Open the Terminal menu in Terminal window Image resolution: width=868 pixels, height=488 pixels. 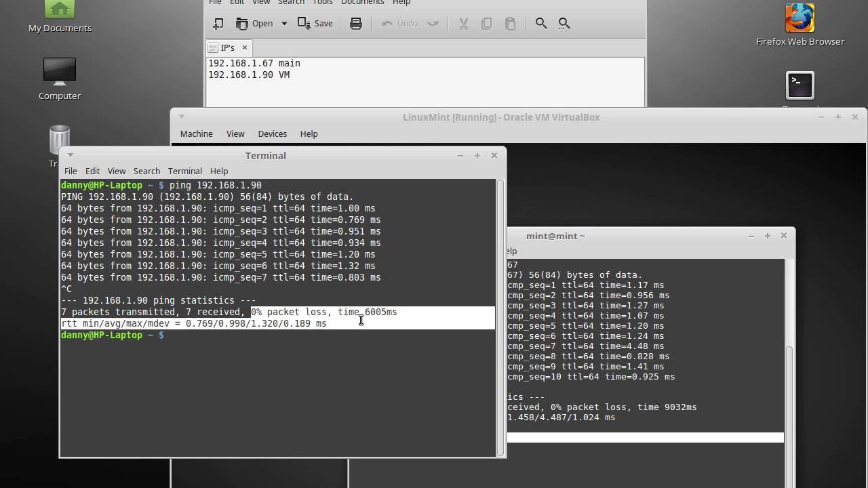coord(184,171)
